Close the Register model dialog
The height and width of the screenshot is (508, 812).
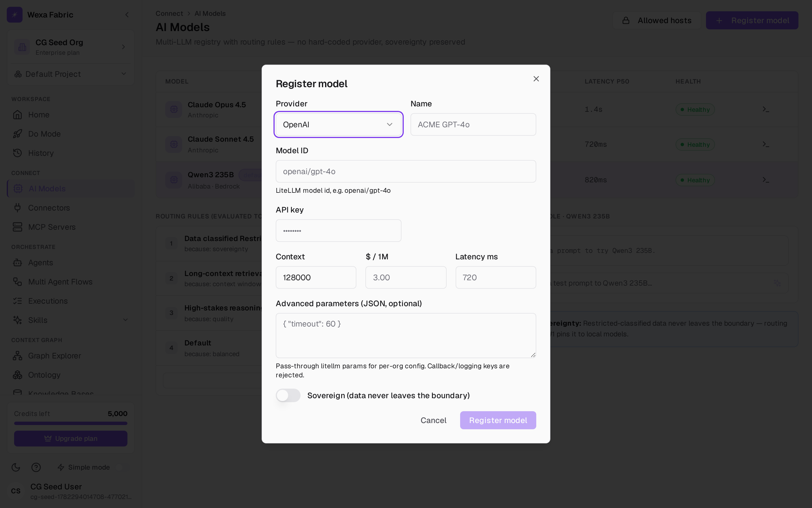[x=536, y=79]
